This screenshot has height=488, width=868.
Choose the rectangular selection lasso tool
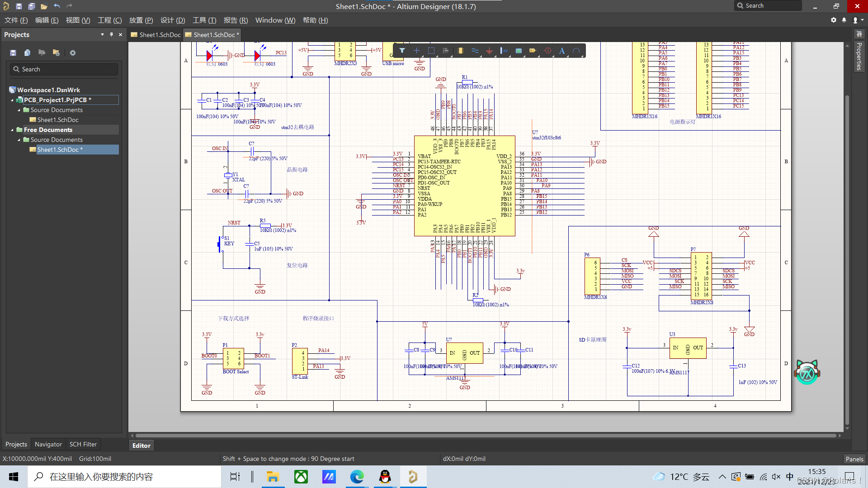431,51
